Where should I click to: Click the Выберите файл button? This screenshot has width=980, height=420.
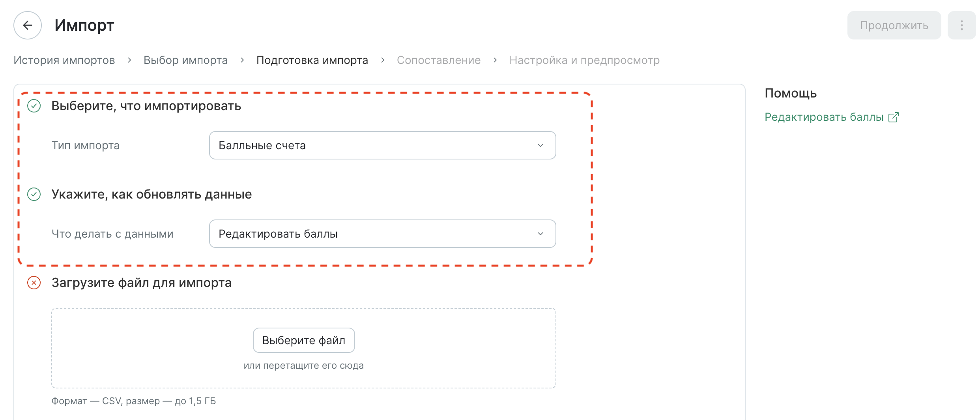tap(304, 340)
